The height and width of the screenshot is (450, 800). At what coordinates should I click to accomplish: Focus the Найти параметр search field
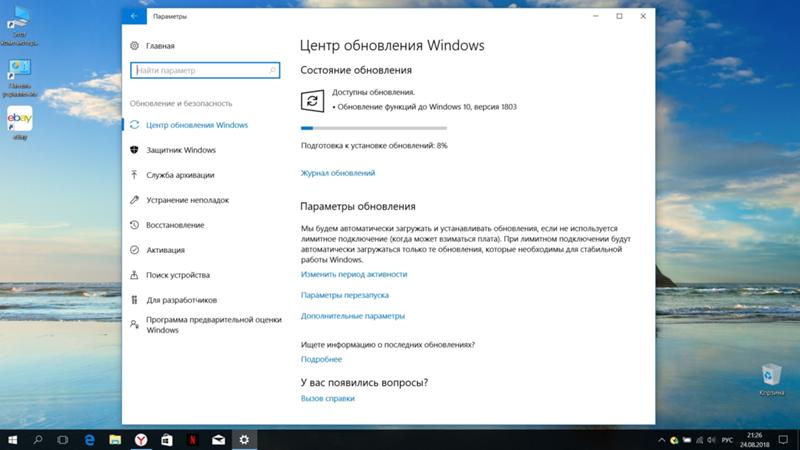point(205,70)
